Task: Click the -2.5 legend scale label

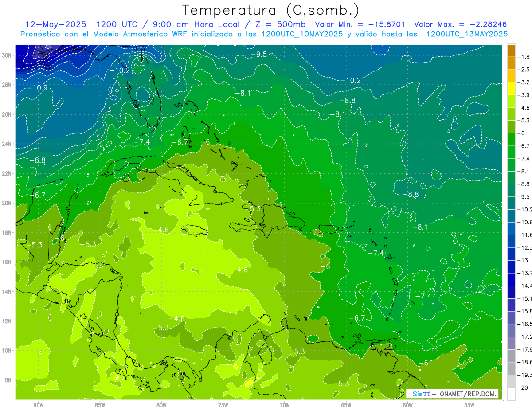Action: tap(524, 70)
